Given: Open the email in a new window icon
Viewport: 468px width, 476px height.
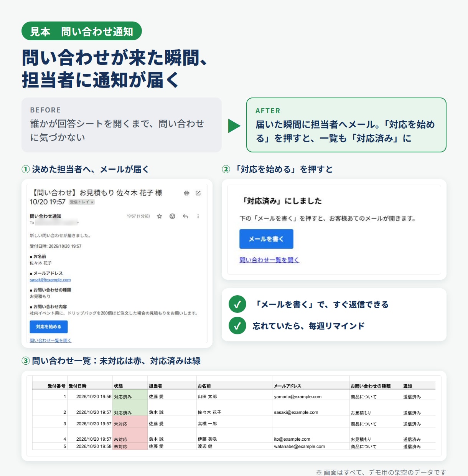Looking at the screenshot, I should tap(198, 193).
